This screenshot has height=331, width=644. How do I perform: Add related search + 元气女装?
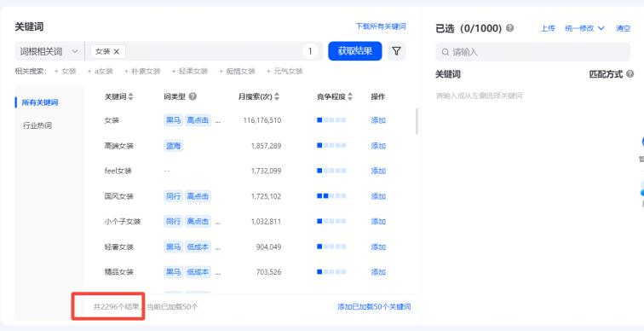(x=285, y=71)
